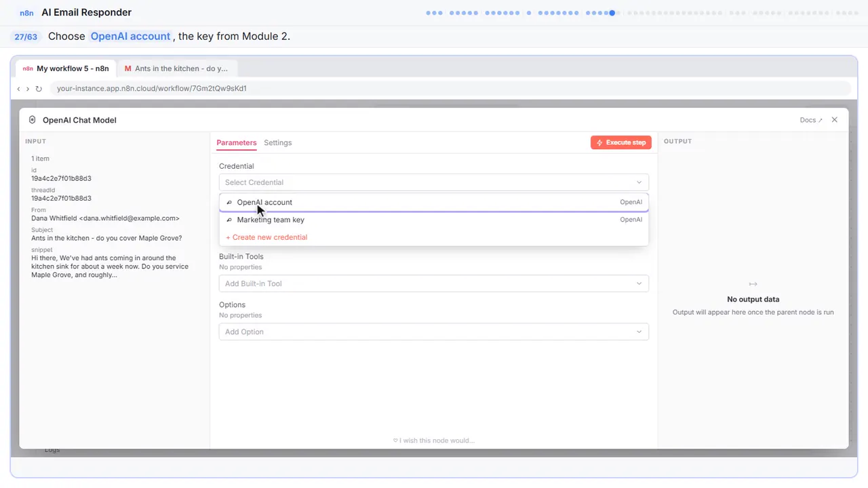Close the OpenAI Chat Model panel
Screen dimensions: 868x488
tap(835, 120)
